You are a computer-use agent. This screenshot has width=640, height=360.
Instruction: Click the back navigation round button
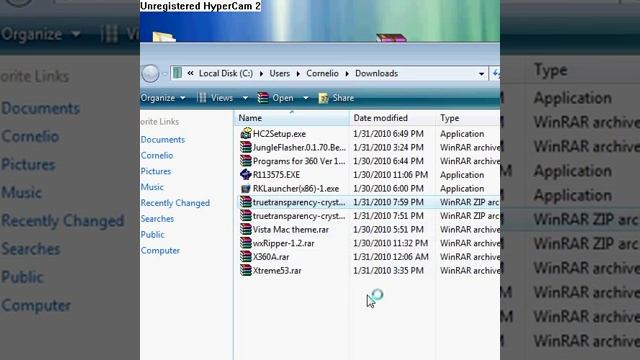tap(150, 74)
